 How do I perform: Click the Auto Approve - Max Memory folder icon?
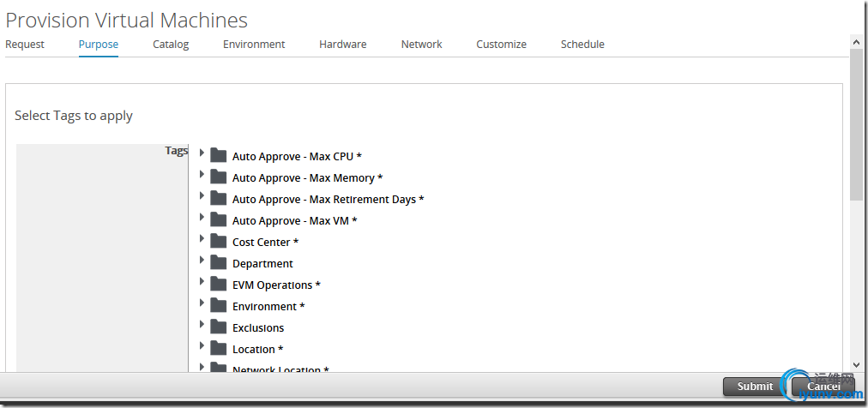tap(219, 177)
